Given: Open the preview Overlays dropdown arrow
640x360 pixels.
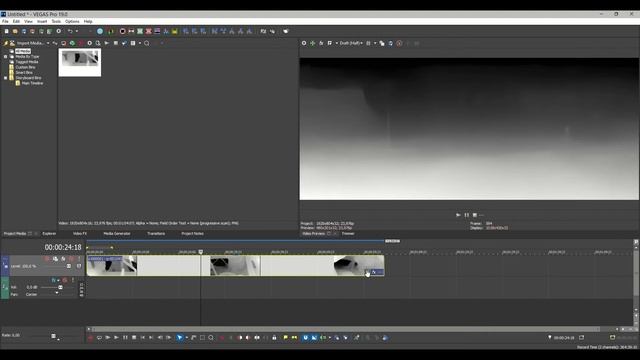Looking at the screenshot, I should (x=375, y=43).
